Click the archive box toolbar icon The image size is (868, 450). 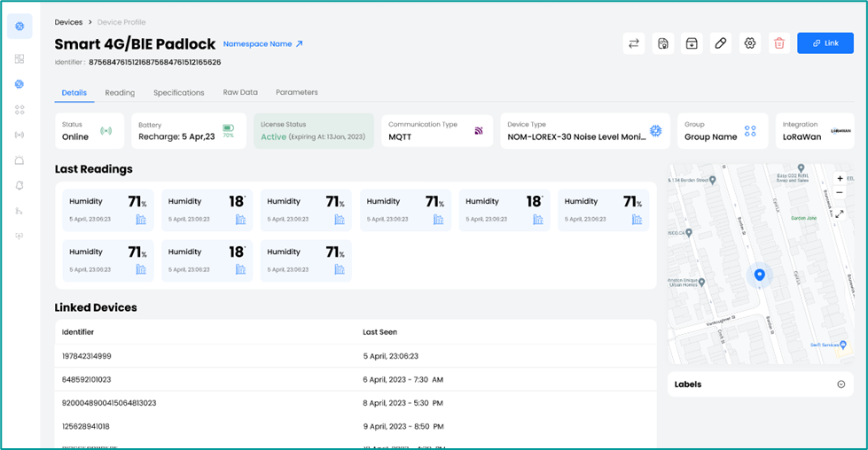692,43
